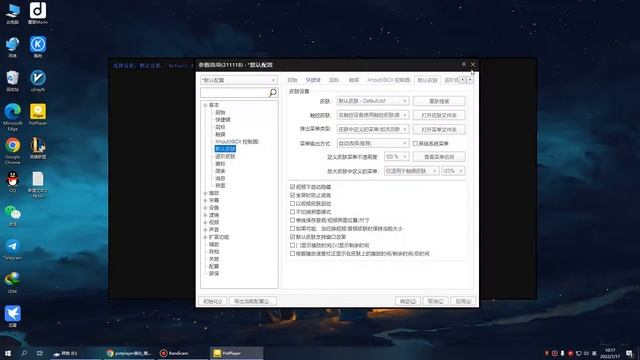Enable '以视频皮肤启动' start with video skin
The height and width of the screenshot is (360, 640).
(x=292, y=203)
